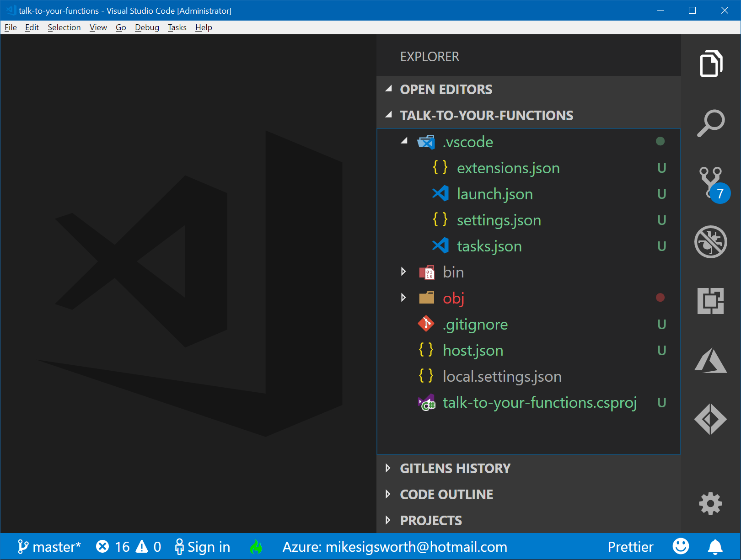
Task: Click the .vscode folder icon
Action: (426, 142)
